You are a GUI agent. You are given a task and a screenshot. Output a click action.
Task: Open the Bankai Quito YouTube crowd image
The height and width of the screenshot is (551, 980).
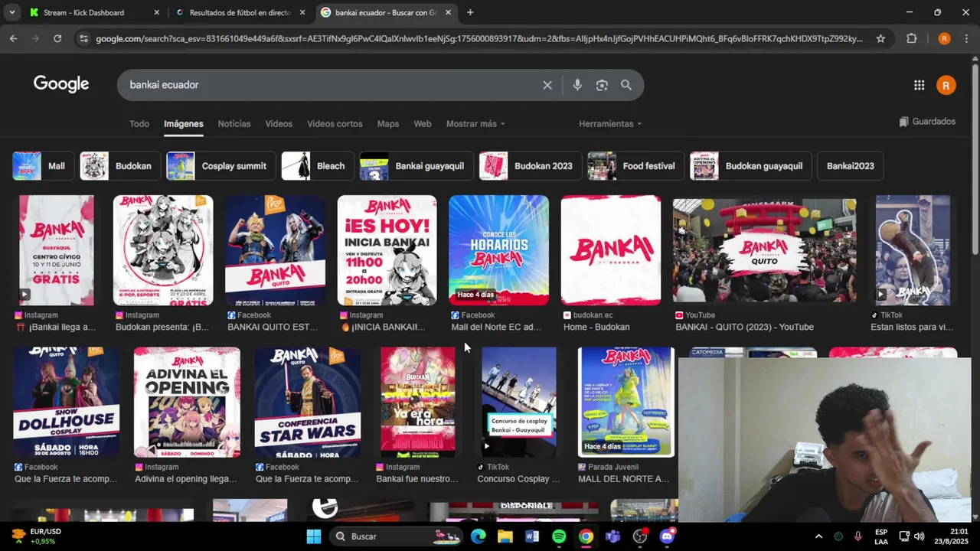click(765, 250)
